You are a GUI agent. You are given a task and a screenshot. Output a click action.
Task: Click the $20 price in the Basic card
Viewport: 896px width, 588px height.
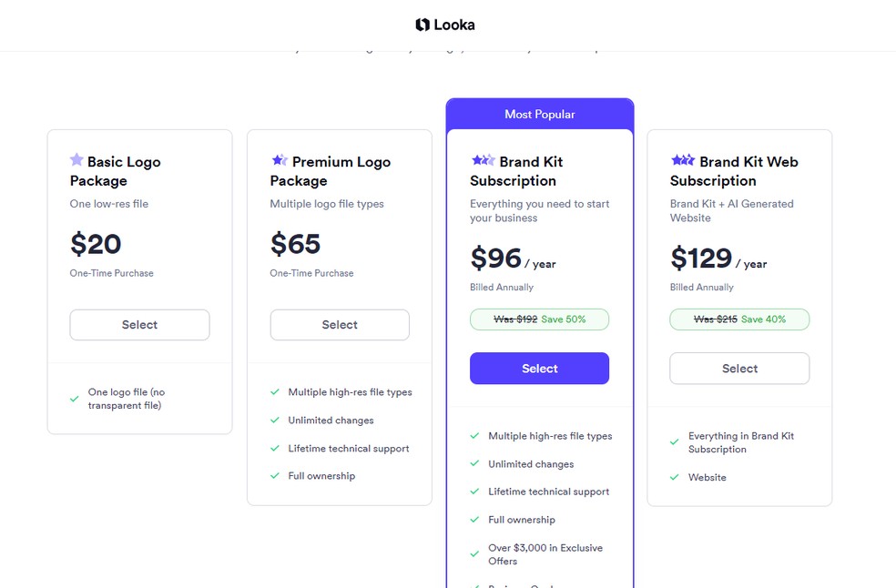tap(96, 244)
